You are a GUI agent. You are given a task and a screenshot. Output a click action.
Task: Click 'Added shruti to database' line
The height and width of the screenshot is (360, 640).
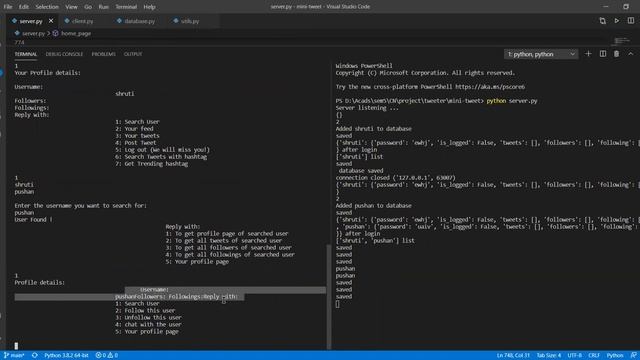click(x=373, y=129)
